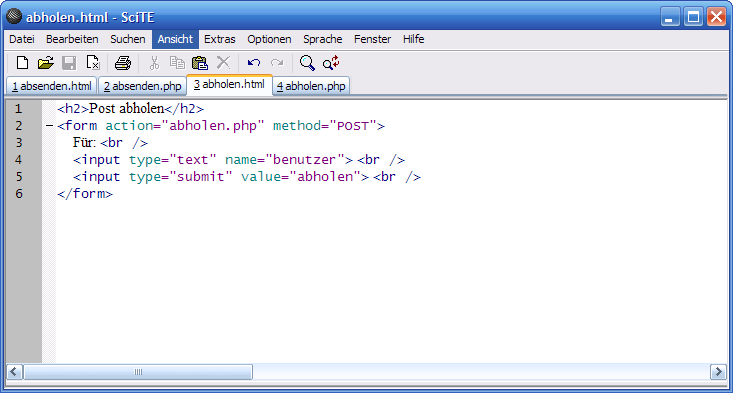The height and width of the screenshot is (393, 733).
Task: Open the Optionen menu
Action: pyautogui.click(x=269, y=39)
